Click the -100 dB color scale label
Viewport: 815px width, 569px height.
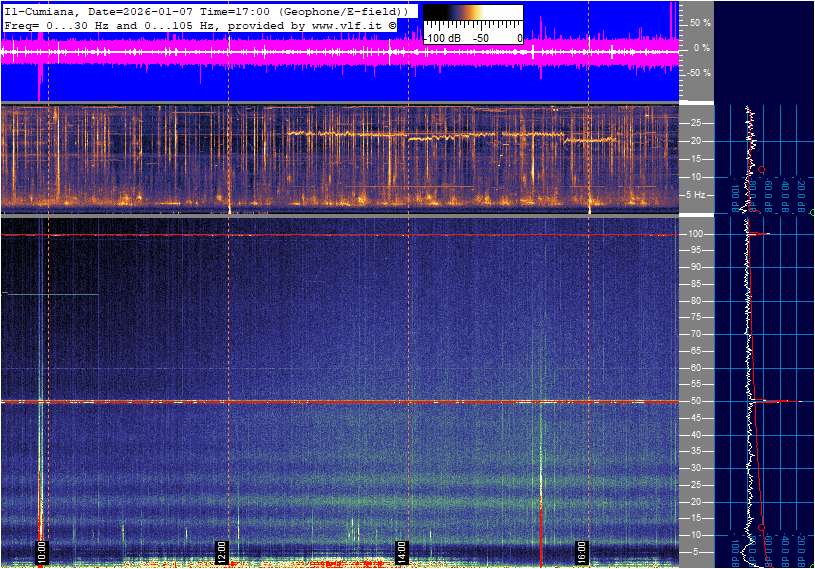tap(439, 38)
